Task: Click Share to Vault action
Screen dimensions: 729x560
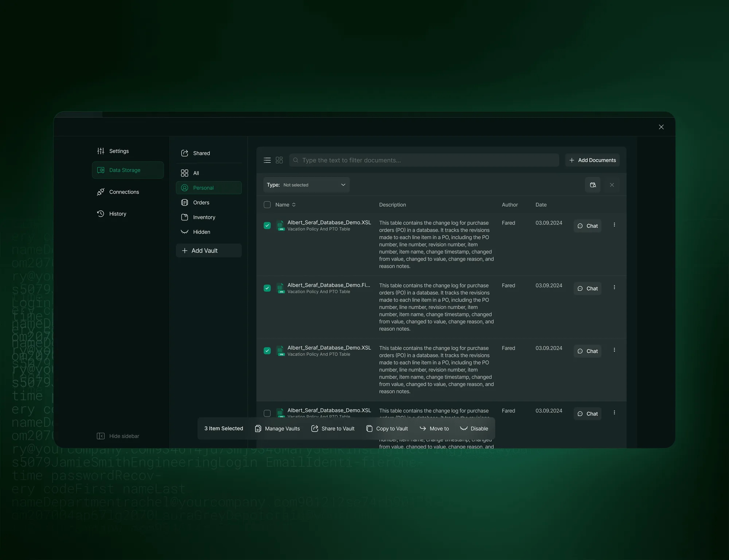Action: click(333, 428)
